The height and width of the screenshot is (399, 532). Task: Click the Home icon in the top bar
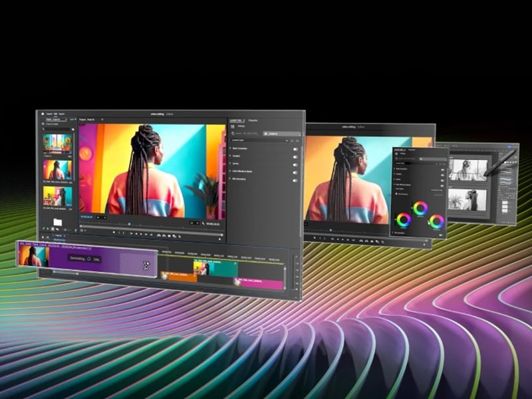pos(41,114)
